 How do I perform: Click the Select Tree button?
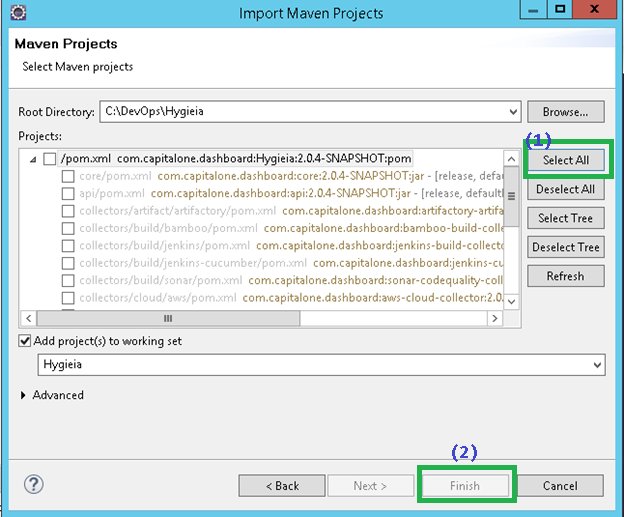565,218
